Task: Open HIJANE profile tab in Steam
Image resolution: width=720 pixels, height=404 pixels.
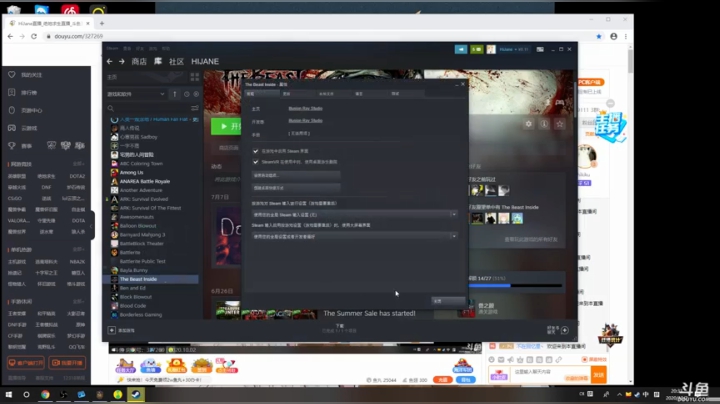Action: [205, 62]
